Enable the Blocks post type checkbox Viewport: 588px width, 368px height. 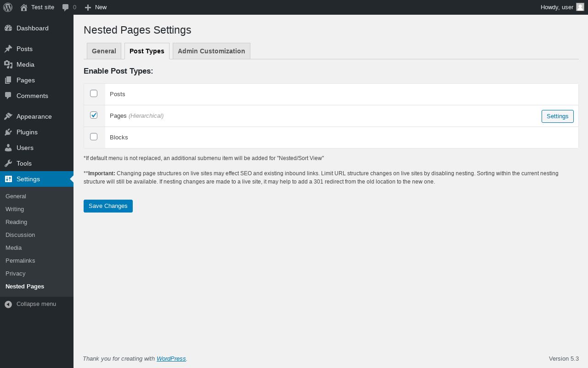point(94,137)
